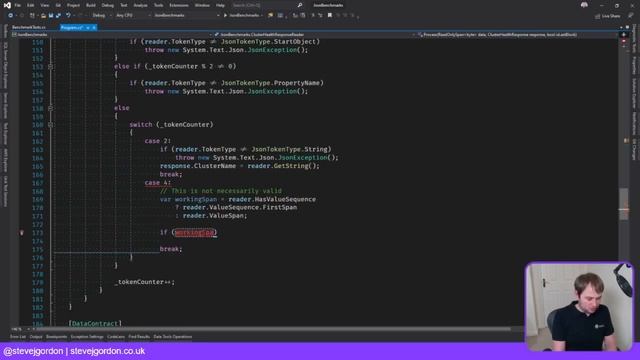Click the Save icon in toolbar

tap(51, 16)
